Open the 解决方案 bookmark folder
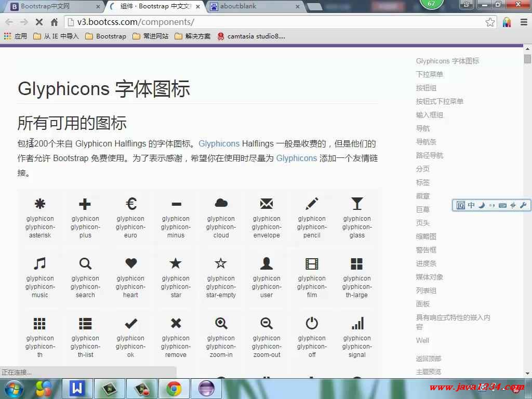 tap(193, 36)
